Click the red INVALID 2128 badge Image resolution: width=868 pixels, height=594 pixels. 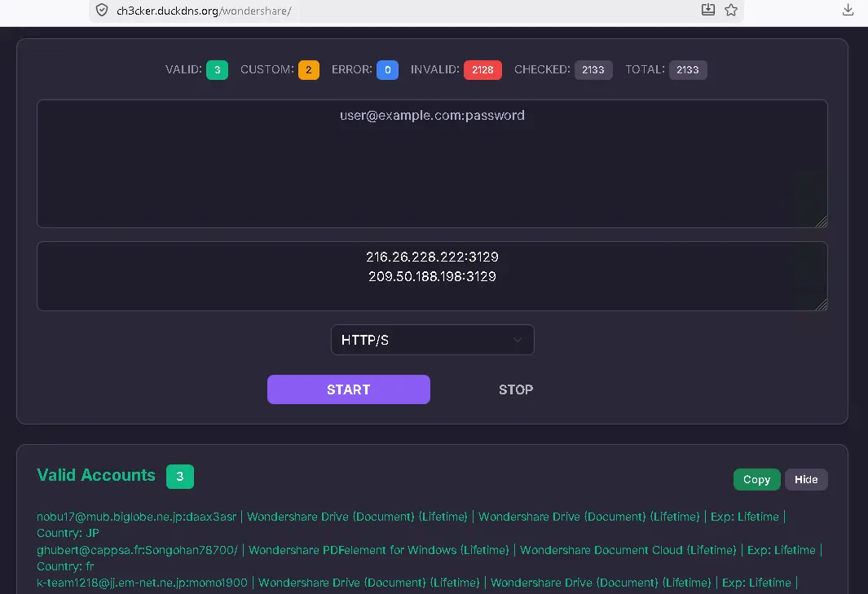click(482, 70)
